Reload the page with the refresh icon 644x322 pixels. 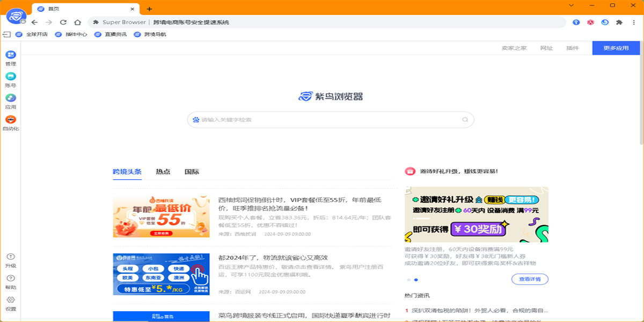(63, 23)
